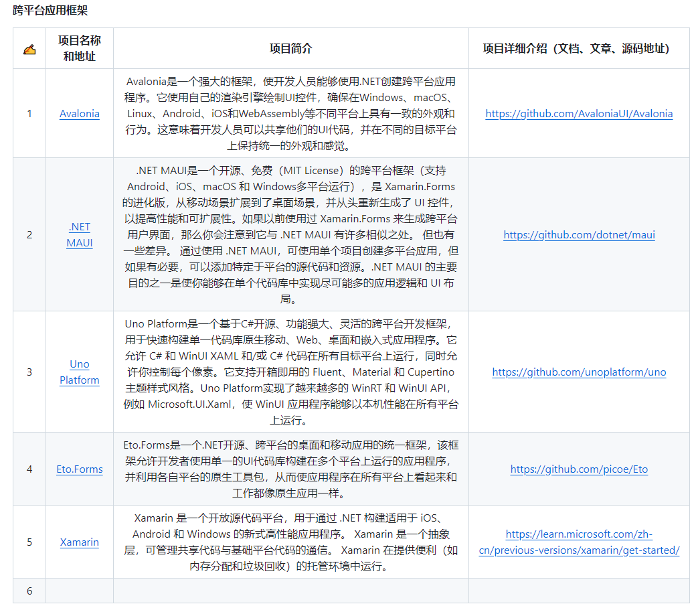700x610 pixels.
Task: Click the Avalonia description paragraph
Action: pos(290,113)
